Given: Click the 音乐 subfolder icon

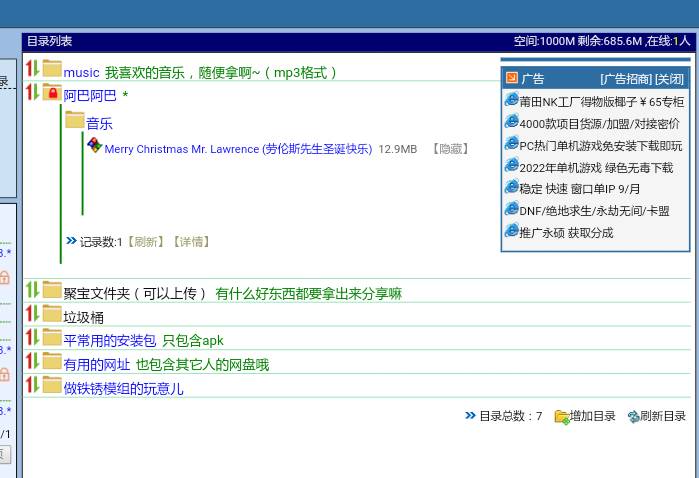Looking at the screenshot, I should click(x=75, y=121).
